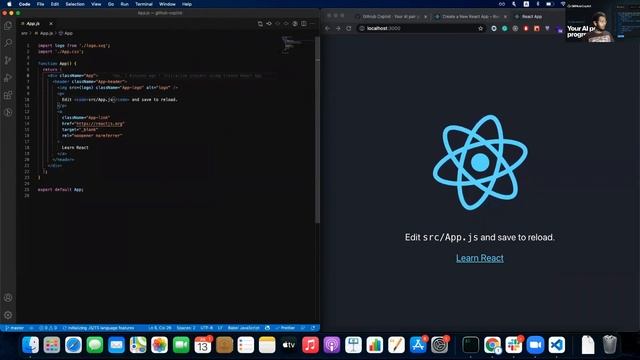This screenshot has height=360, width=640.
Task: Click the Open Changes icon in editor toolbar
Action: pos(260,24)
